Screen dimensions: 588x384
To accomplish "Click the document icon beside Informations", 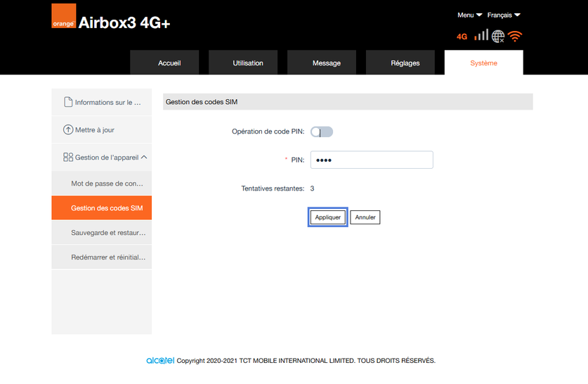I will [x=68, y=102].
